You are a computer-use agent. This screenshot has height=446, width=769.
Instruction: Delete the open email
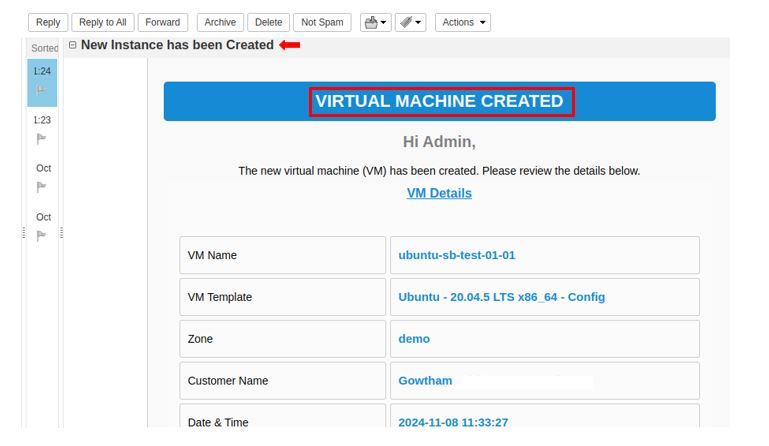coord(268,22)
